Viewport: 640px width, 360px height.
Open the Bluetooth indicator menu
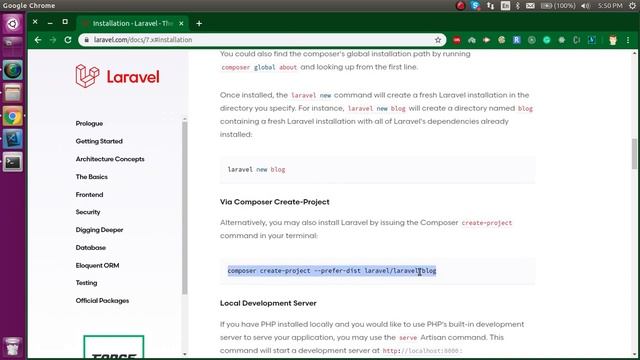[518, 6]
